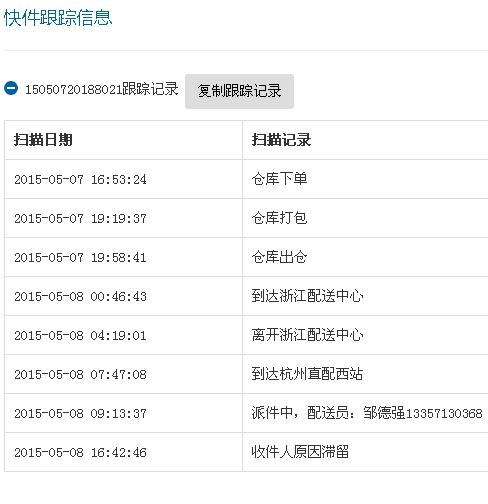Screen dimensions: 488x504
Task: Select date 2015-05-08 09:13:37
Action: (80, 413)
